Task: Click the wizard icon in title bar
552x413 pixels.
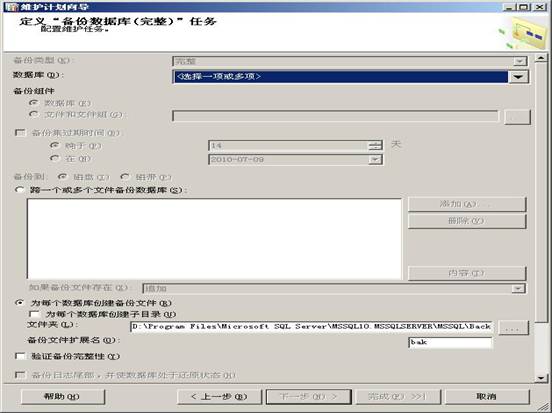Action: coord(12,7)
